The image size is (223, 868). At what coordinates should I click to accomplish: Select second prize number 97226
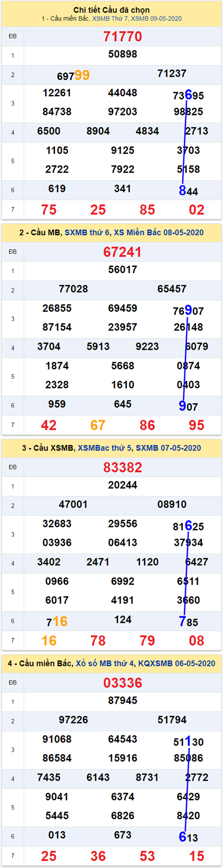point(73,720)
